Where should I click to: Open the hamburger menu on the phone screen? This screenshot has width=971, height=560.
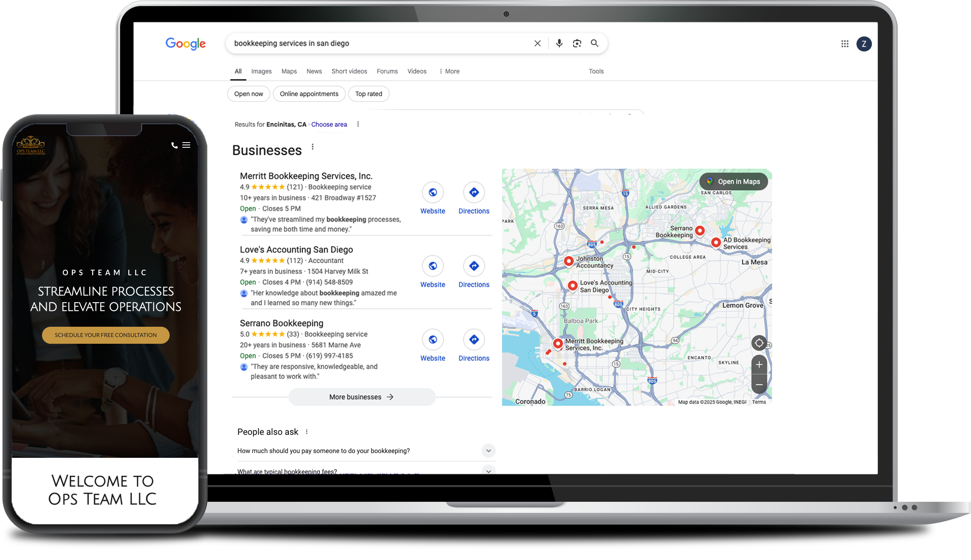click(186, 145)
